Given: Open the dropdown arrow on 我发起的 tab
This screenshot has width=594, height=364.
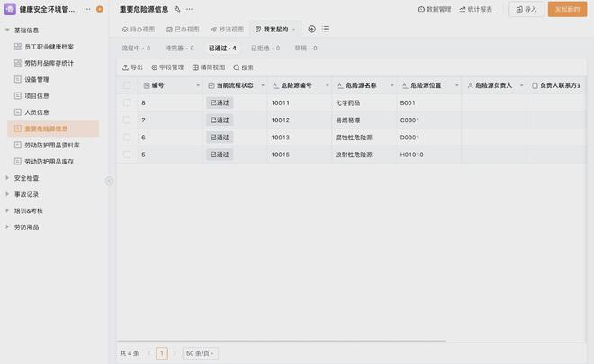Looking at the screenshot, I should tap(294, 30).
